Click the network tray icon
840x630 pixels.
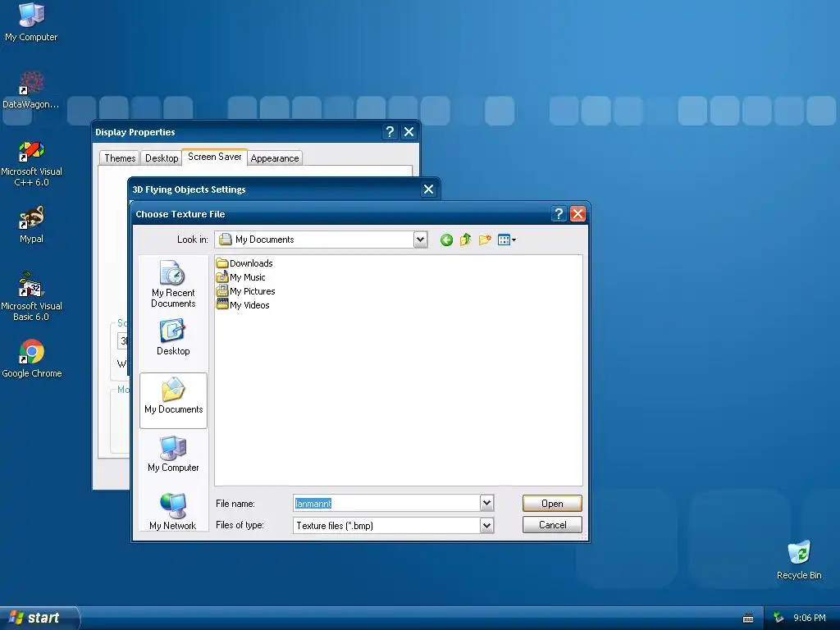point(778,619)
